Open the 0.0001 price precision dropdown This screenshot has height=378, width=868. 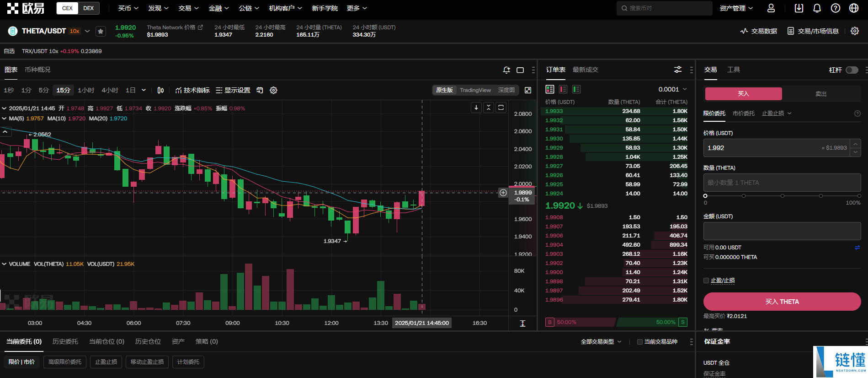[672, 89]
